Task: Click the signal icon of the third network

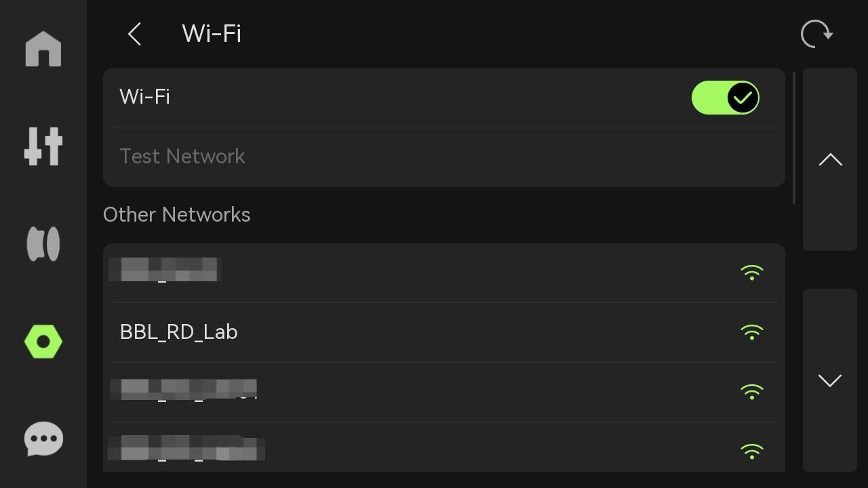Action: (x=751, y=392)
